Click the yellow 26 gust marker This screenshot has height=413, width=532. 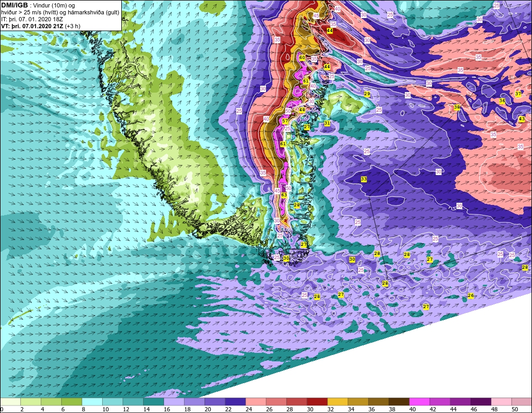click(x=471, y=295)
